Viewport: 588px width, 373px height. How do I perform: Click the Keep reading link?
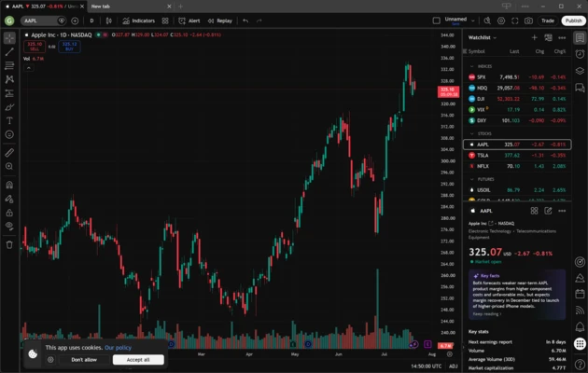(x=487, y=314)
